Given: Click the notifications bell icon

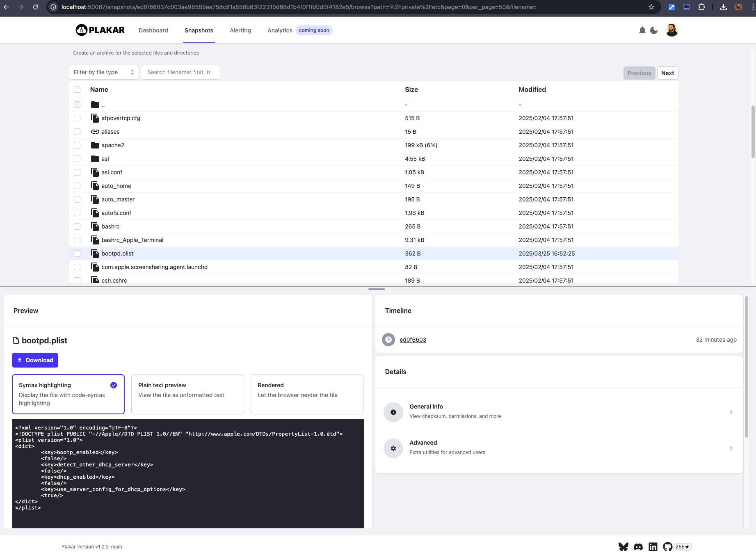Looking at the screenshot, I should (642, 30).
